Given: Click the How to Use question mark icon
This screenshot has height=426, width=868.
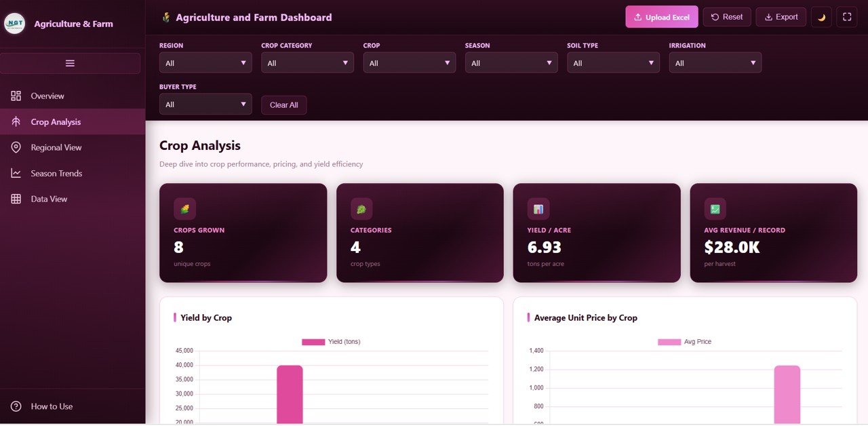Looking at the screenshot, I should click(16, 406).
